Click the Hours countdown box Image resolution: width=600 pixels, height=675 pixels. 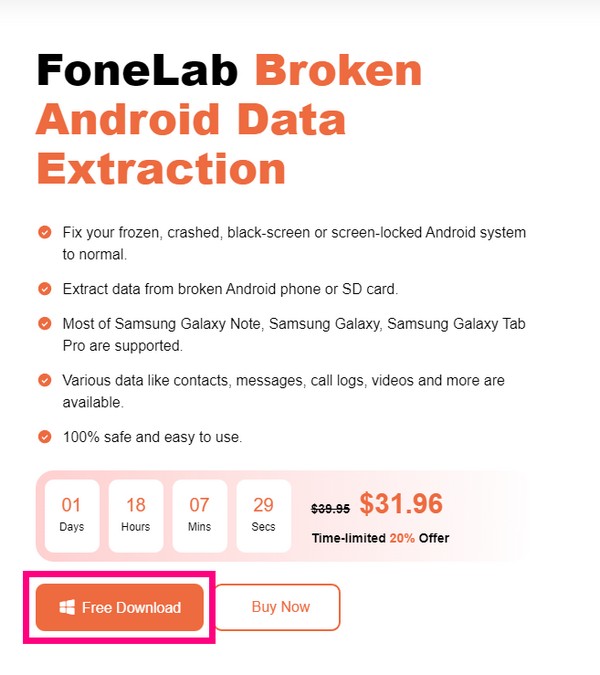coord(136,514)
